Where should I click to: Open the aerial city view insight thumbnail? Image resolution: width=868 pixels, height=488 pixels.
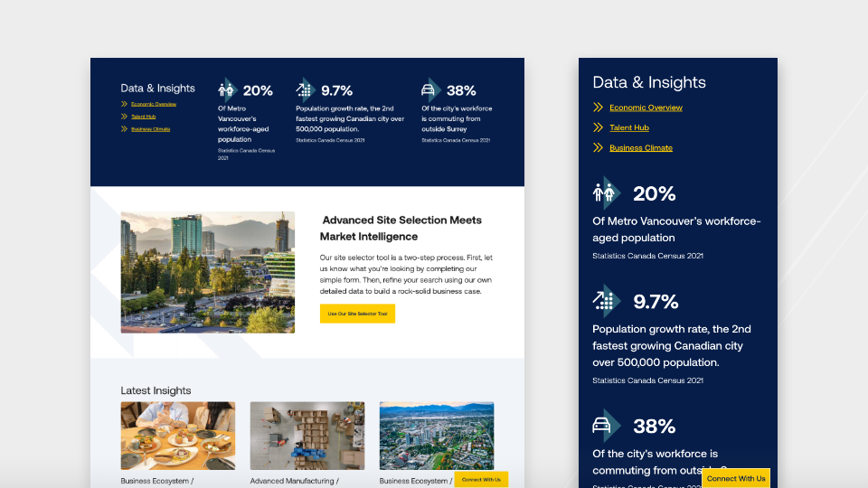pos(437,436)
